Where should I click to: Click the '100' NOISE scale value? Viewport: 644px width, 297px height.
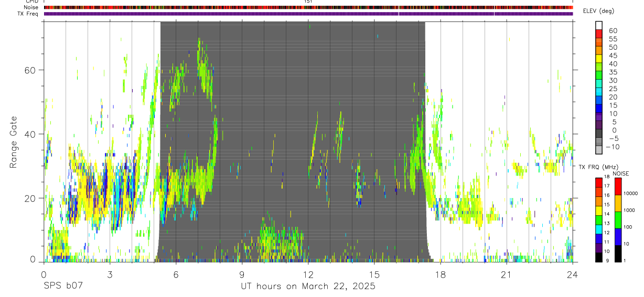pyautogui.click(x=627, y=227)
